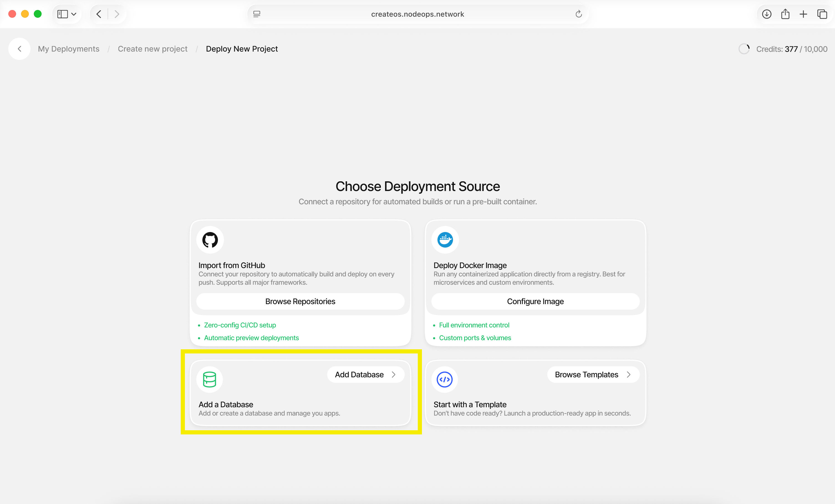Expand the sidebar options dropdown arrow

pyautogui.click(x=74, y=14)
